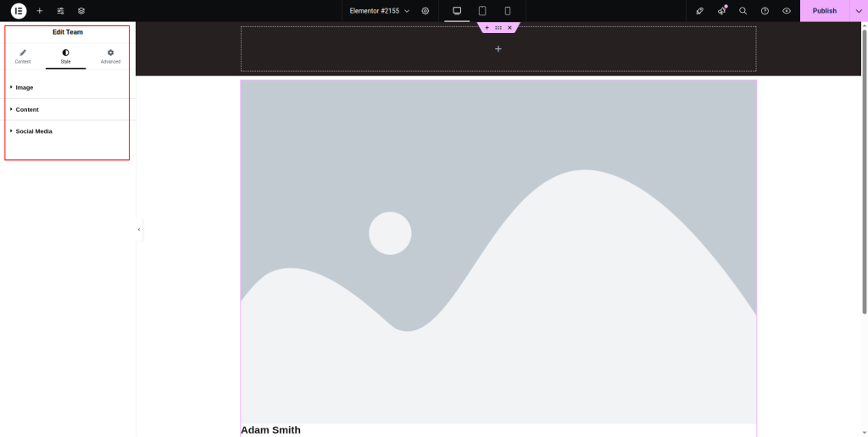Viewport: 868px width, 437px height.
Task: Delete container with handle X icon
Action: 509,28
